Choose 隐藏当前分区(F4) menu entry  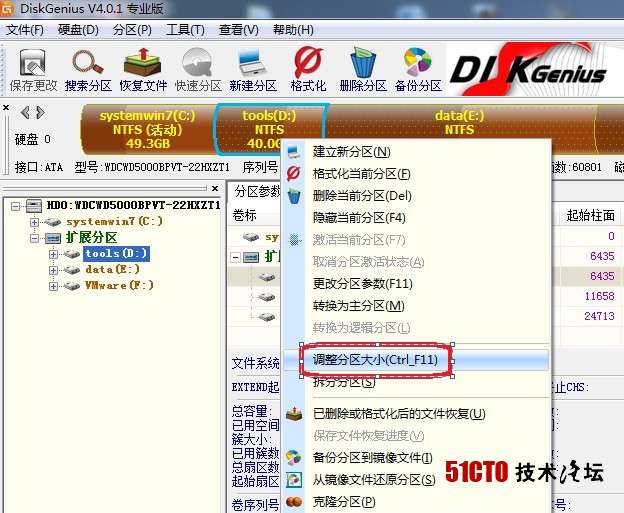[417, 218]
